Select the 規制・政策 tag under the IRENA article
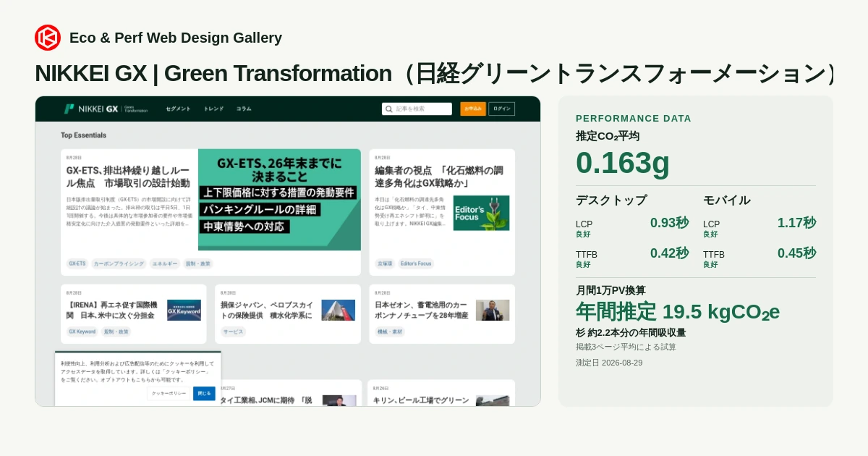 pos(116,332)
